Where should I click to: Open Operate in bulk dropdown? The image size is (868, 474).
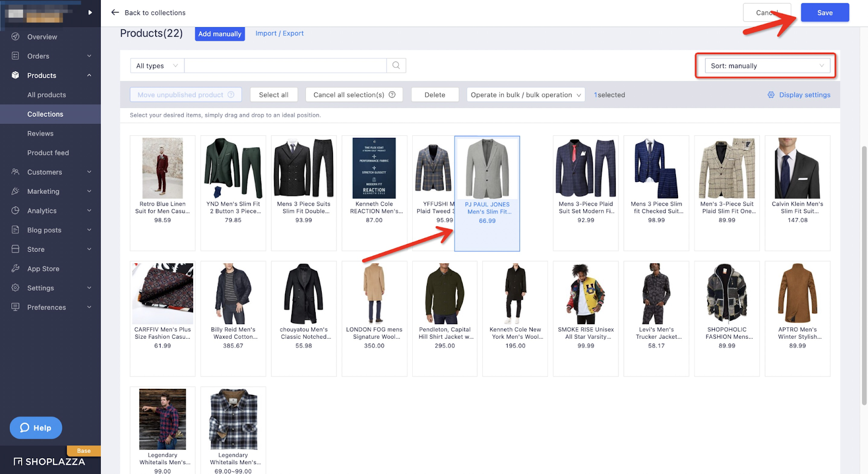(x=526, y=94)
